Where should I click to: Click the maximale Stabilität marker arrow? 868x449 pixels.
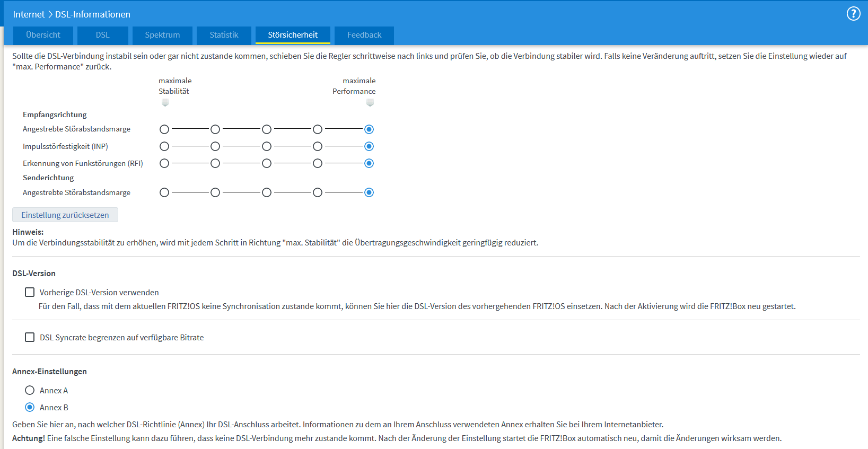165,103
